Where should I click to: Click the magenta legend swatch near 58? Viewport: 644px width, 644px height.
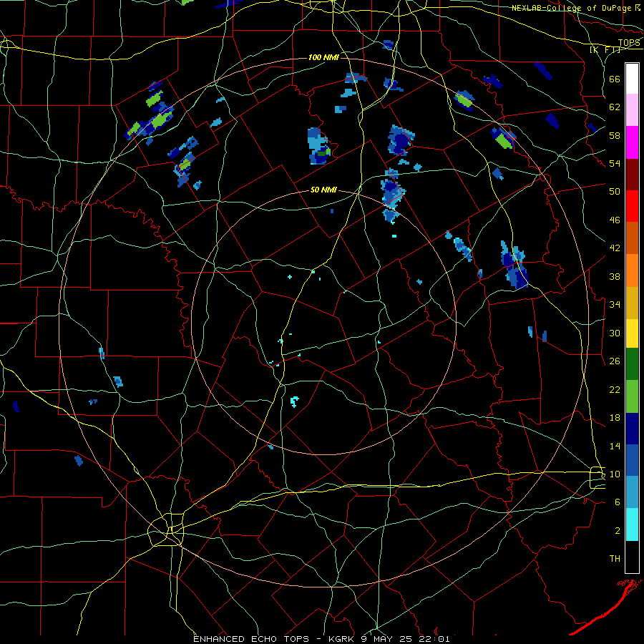[x=632, y=142]
